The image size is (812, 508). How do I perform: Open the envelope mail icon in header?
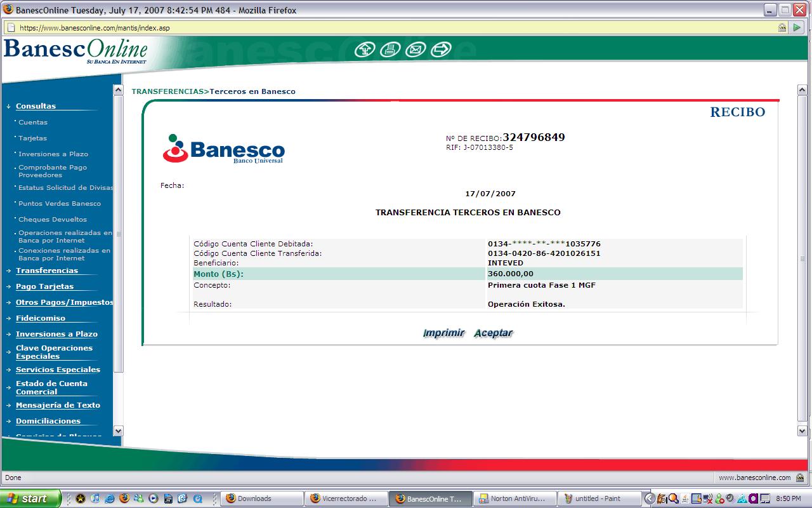click(416, 49)
